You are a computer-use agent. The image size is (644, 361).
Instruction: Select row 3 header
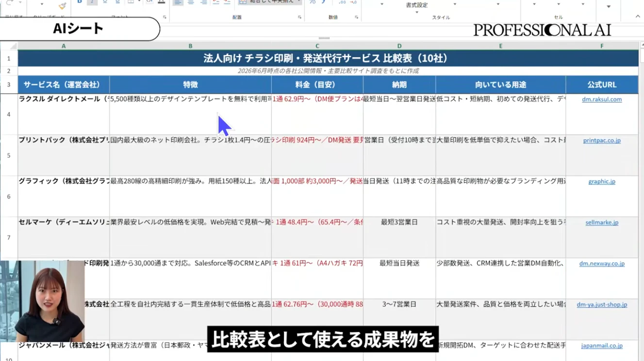9,84
